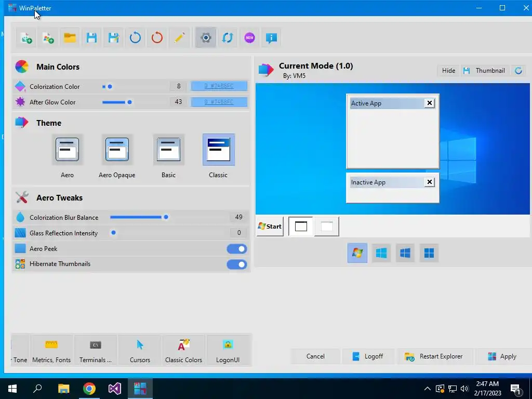Click the new default Windows theme icon
This screenshot has height=399, width=532.
coord(48,37)
